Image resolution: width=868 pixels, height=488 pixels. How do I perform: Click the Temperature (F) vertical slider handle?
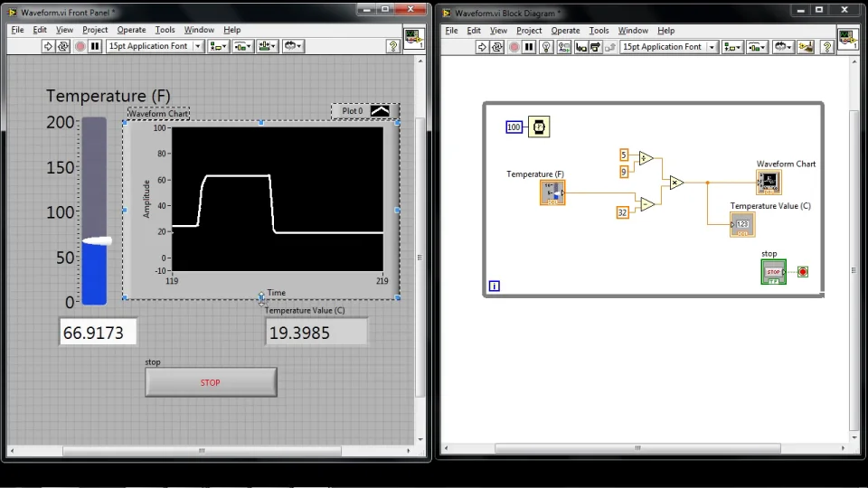click(x=96, y=241)
